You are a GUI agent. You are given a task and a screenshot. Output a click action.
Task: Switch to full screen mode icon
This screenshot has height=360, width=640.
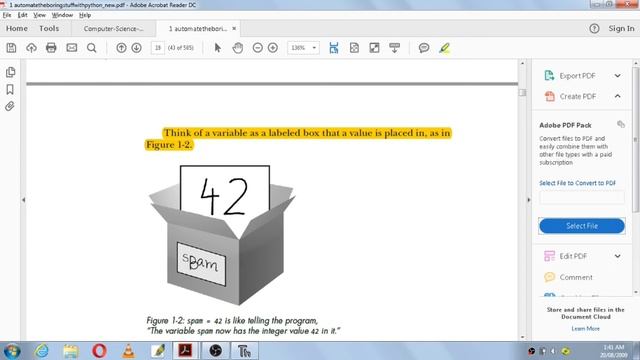374,48
